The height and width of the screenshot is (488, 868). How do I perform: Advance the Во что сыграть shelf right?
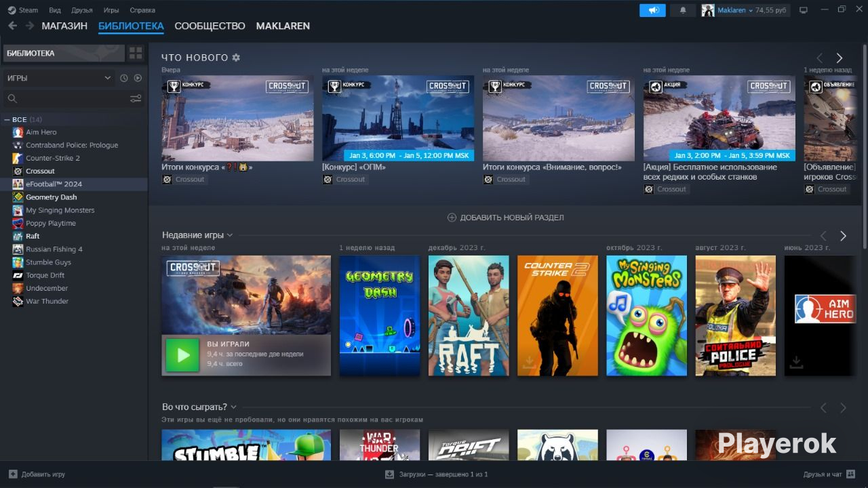(843, 408)
